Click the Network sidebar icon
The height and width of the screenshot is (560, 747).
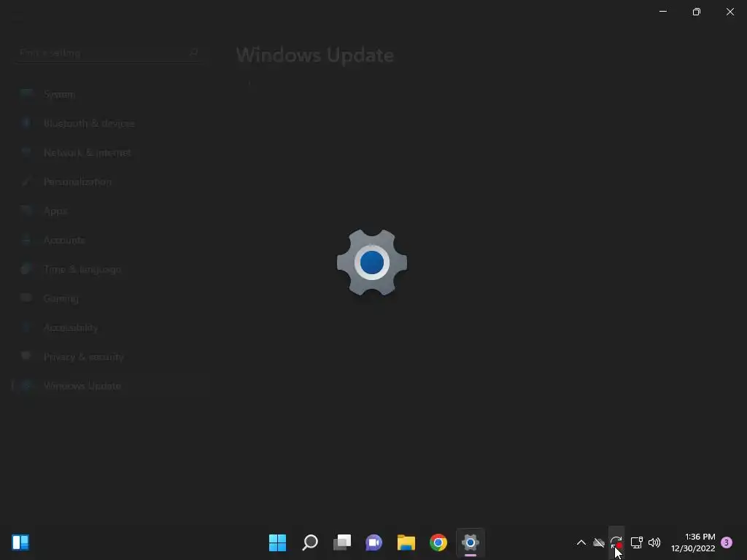click(x=26, y=152)
